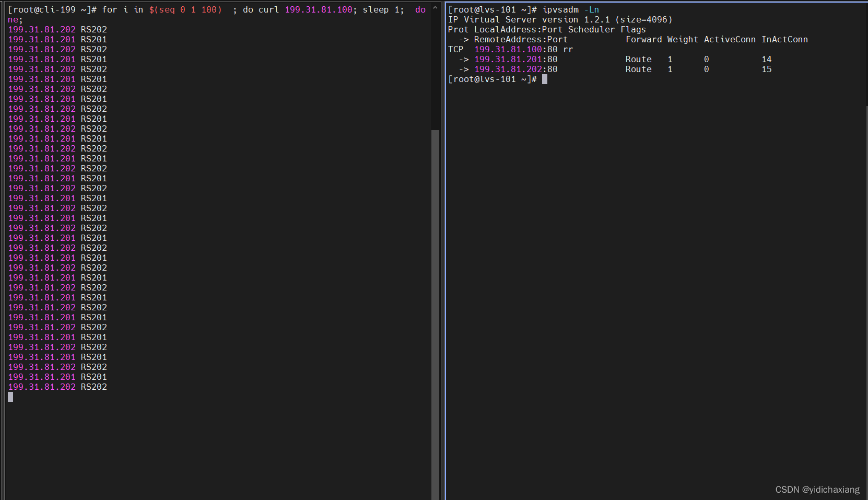Click the wrapped 'ne;' text in left terminal
Image resolution: width=868 pixels, height=500 pixels.
(x=16, y=20)
